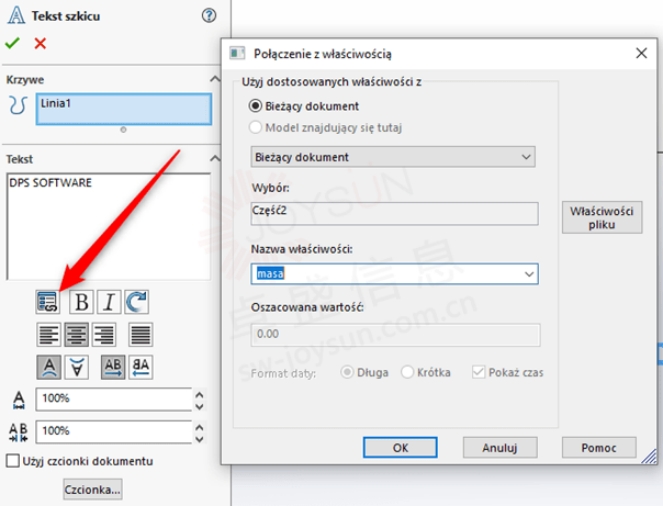Flip text horizontally with BA icon
663x506 pixels.
[x=140, y=367]
